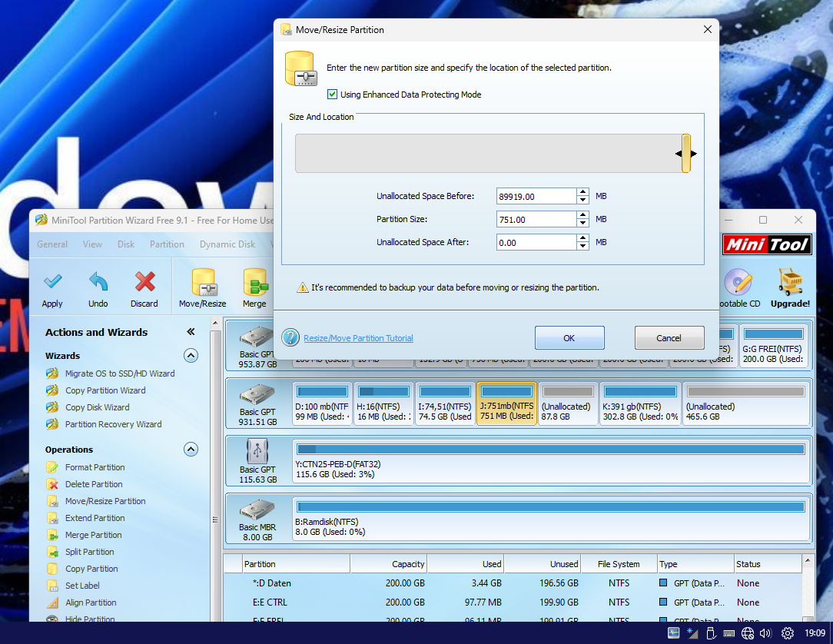Choose Set Label operation
This screenshot has height=644, width=833.
point(82,586)
